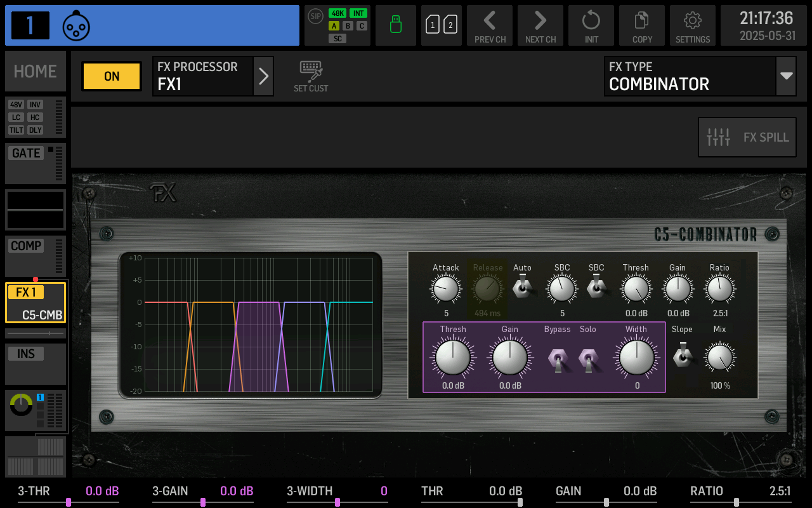Image resolution: width=812 pixels, height=508 pixels.
Task: Toggle the FX ON button
Action: tap(112, 76)
